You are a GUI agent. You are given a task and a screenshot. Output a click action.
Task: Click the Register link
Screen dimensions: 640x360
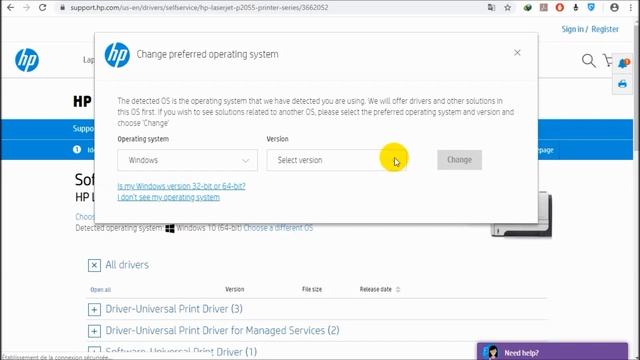(605, 29)
